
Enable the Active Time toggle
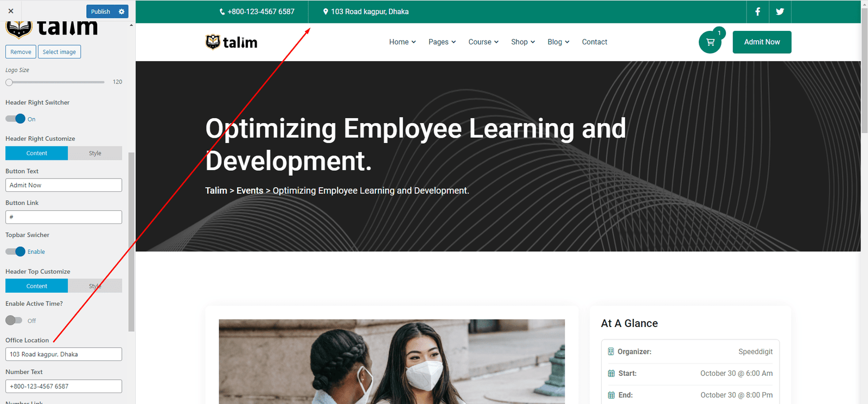(x=14, y=320)
